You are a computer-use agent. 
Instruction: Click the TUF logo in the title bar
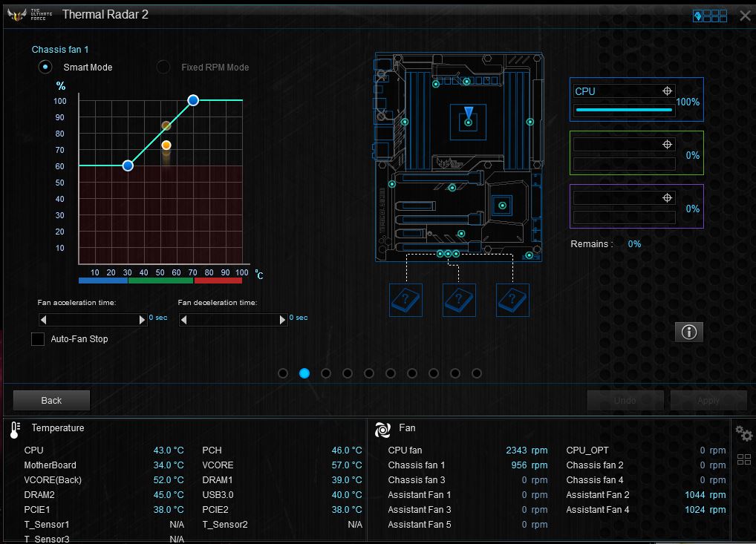coord(17,15)
